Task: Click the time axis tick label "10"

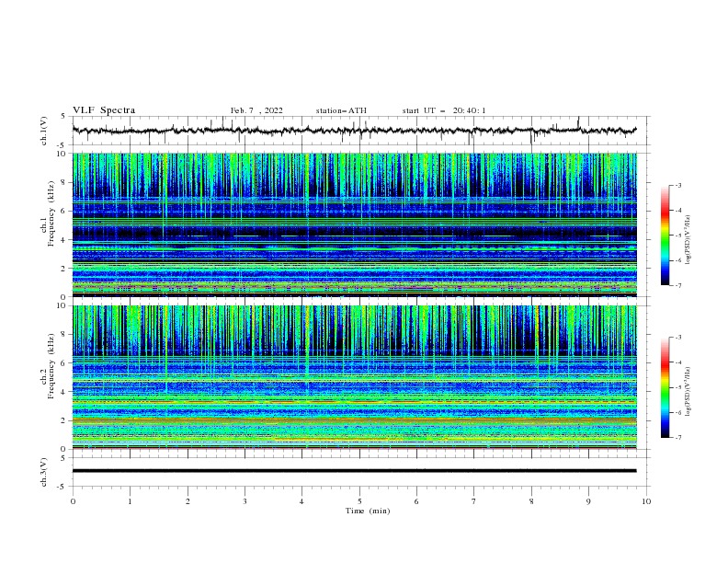Action: click(x=646, y=501)
